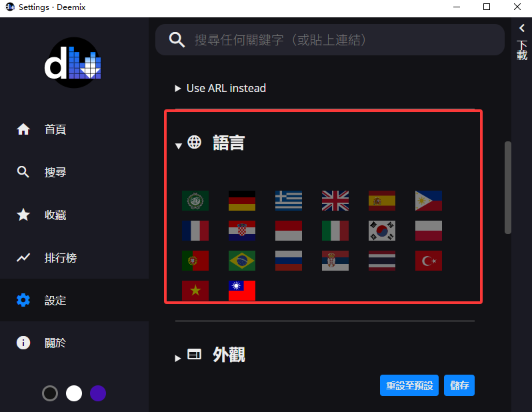
Task: Open 關於 about page
Action: [74, 343]
